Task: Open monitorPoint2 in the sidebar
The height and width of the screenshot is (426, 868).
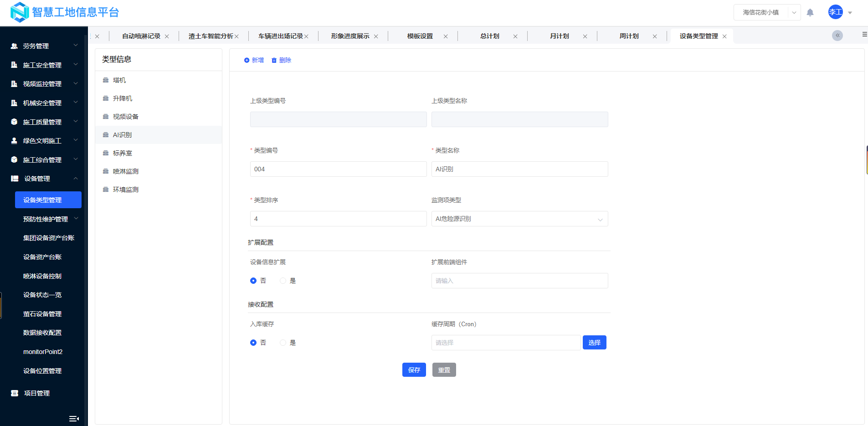Action: [x=43, y=352]
